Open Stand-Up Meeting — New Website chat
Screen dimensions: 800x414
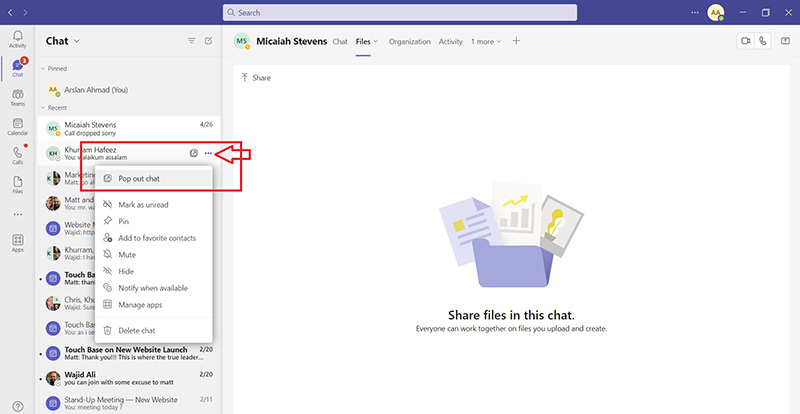(129, 403)
